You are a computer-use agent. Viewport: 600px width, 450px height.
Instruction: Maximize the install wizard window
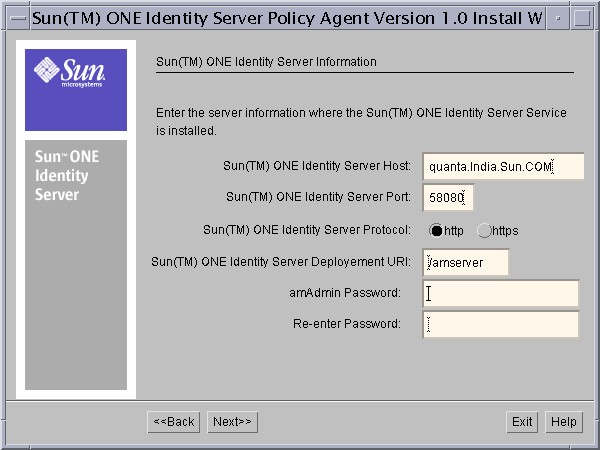[x=582, y=18]
